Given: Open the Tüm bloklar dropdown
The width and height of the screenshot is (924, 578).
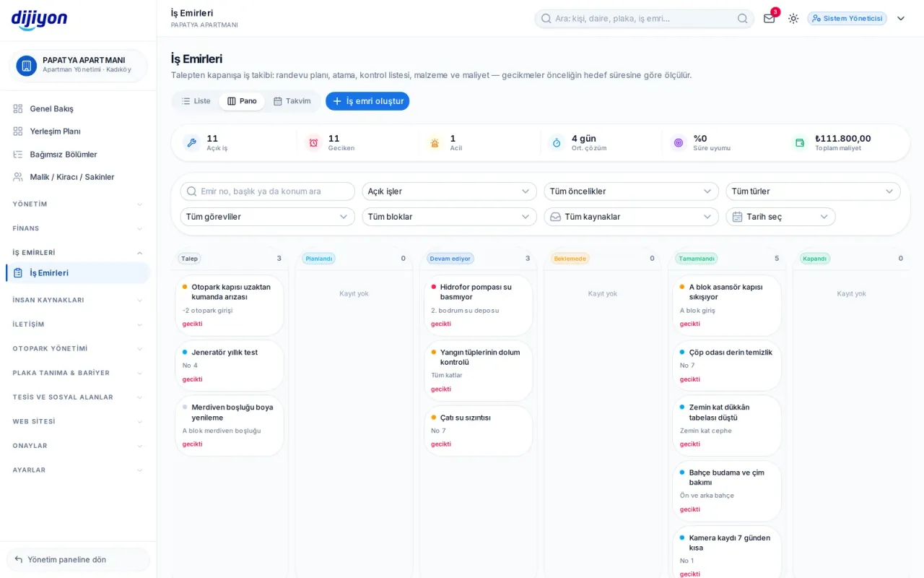Looking at the screenshot, I should pyautogui.click(x=449, y=217).
